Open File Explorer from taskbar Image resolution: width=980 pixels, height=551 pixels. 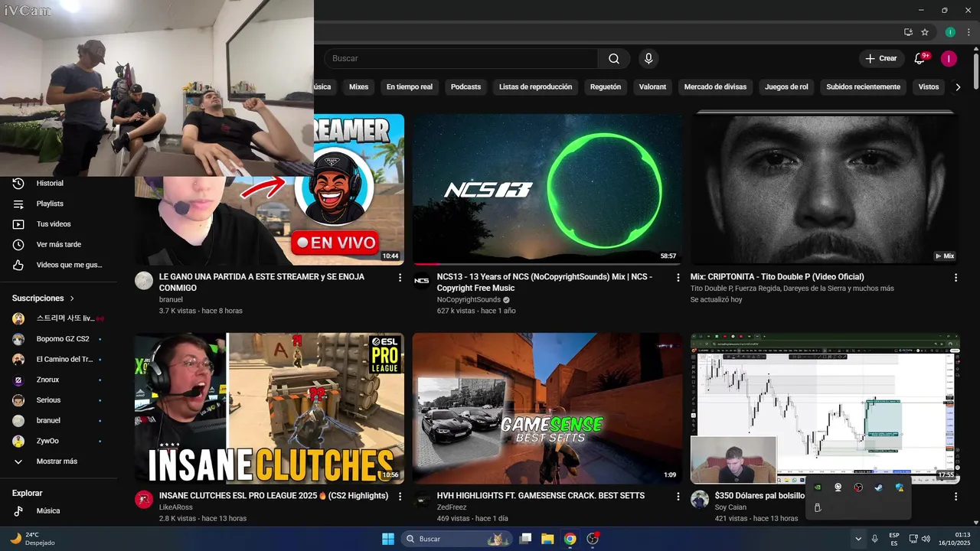click(547, 539)
